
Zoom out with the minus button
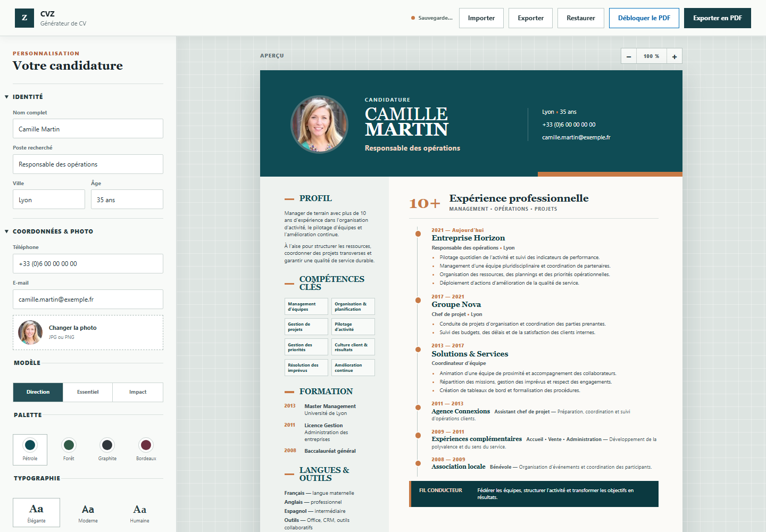coord(629,56)
